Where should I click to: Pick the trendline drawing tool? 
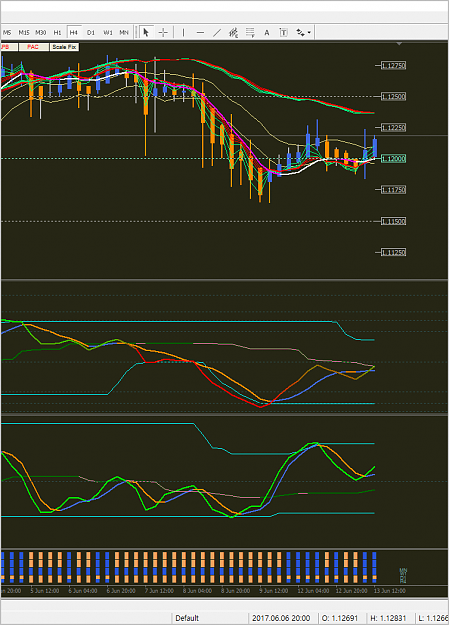pos(217,32)
